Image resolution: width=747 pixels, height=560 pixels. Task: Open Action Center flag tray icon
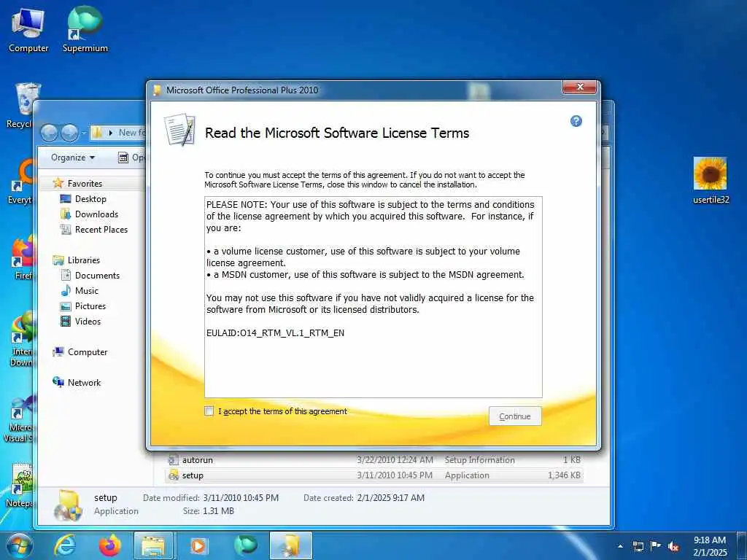(x=656, y=546)
